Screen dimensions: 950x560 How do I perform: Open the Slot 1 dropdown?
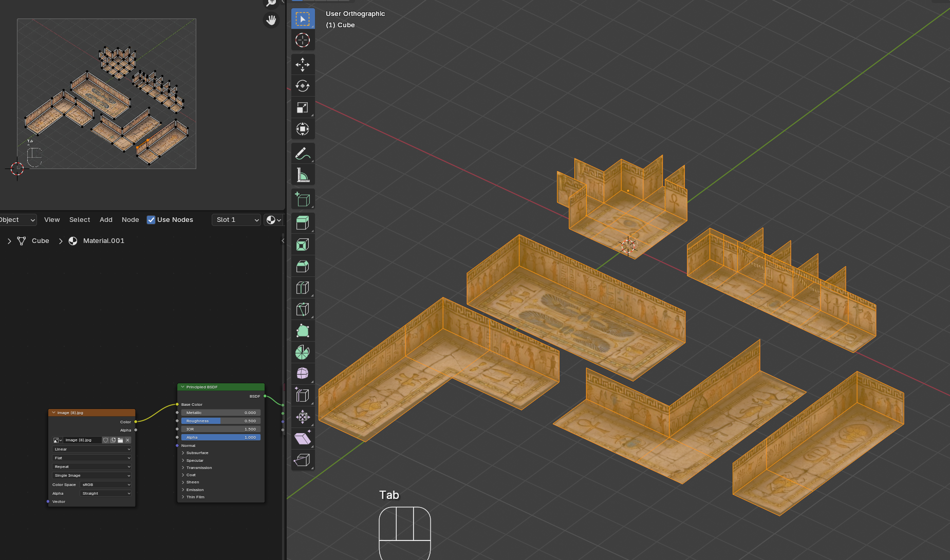(236, 220)
